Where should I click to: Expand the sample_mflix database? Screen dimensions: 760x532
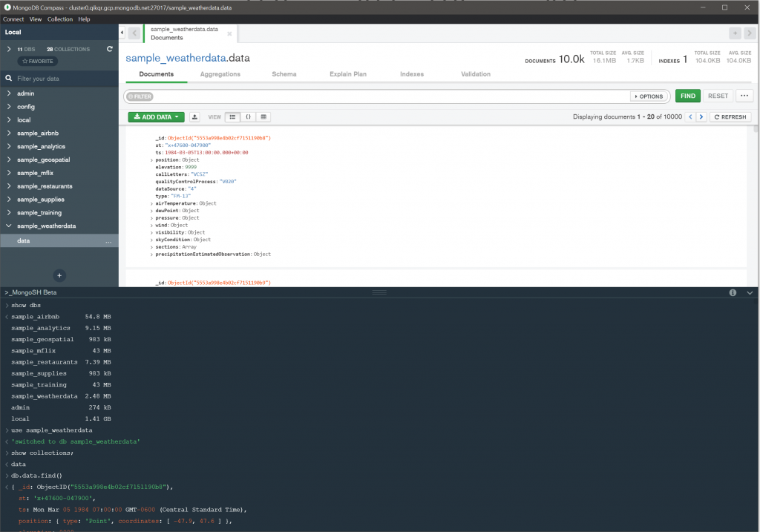[9, 172]
